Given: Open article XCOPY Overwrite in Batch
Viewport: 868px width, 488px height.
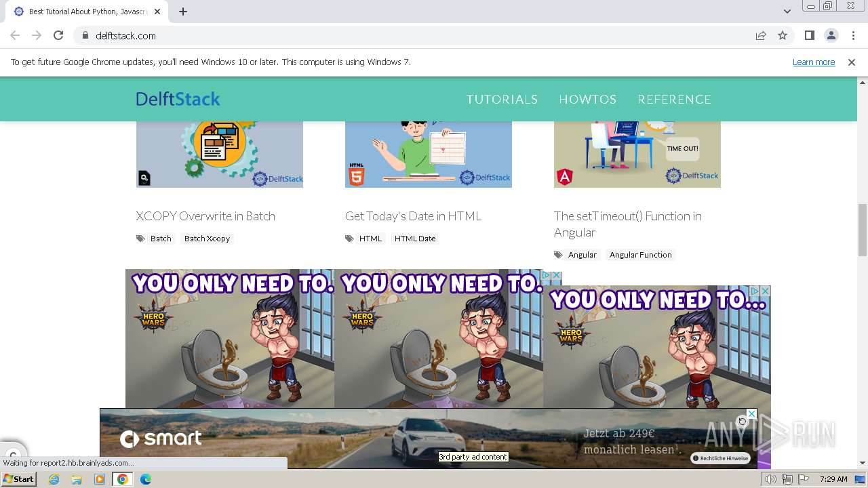Looking at the screenshot, I should point(205,216).
